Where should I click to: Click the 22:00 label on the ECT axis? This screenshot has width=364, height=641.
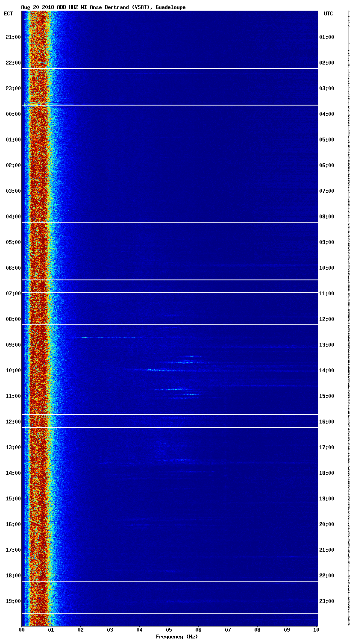(x=13, y=63)
